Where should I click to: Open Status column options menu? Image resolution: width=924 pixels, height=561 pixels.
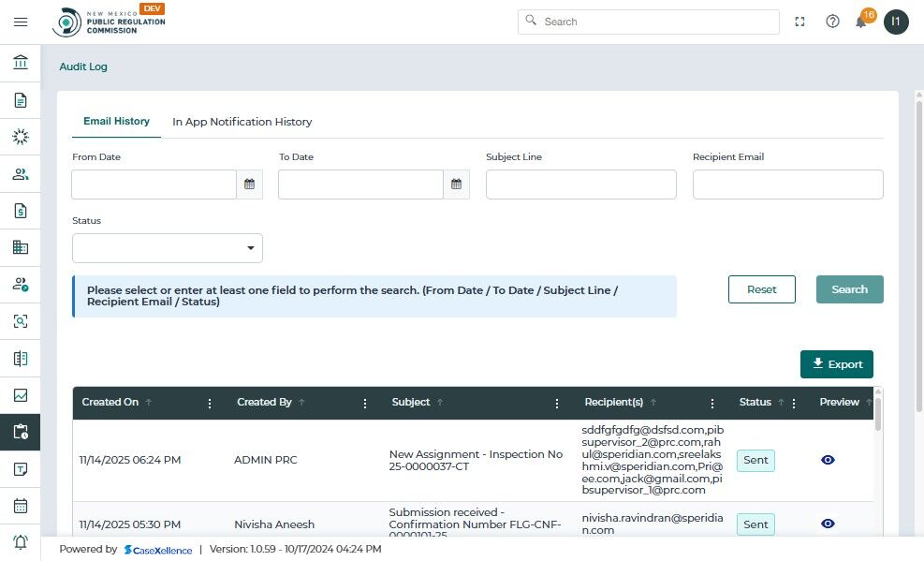794,403
